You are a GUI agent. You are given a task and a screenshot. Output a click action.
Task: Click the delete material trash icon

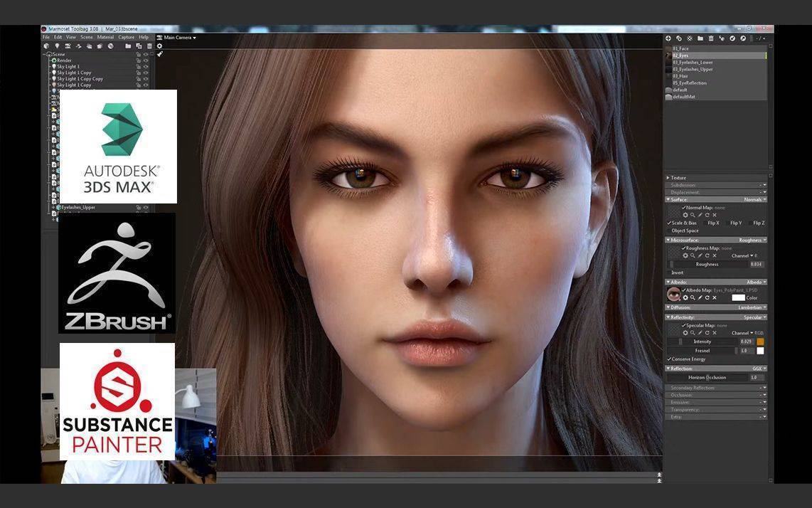(x=711, y=38)
